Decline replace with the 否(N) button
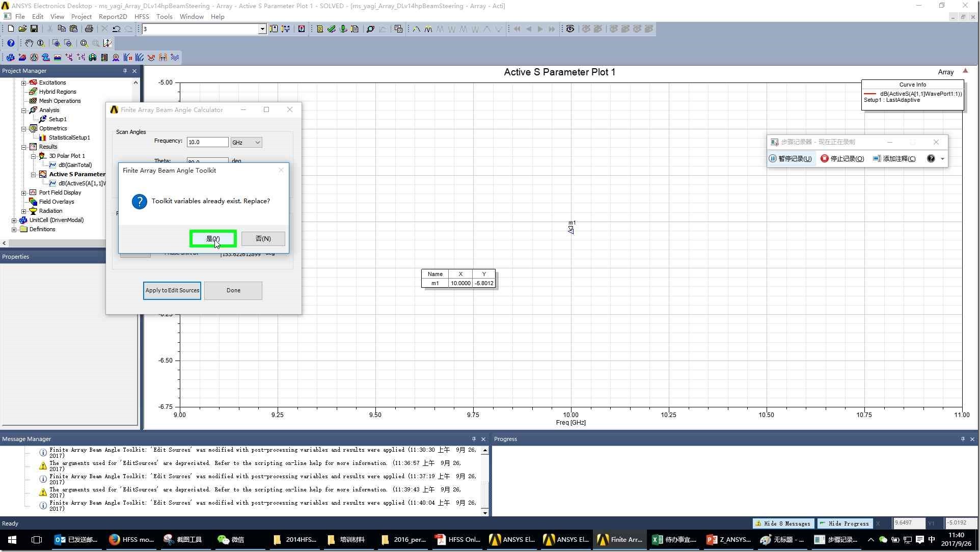This screenshot has height=552, width=980. [x=263, y=238]
